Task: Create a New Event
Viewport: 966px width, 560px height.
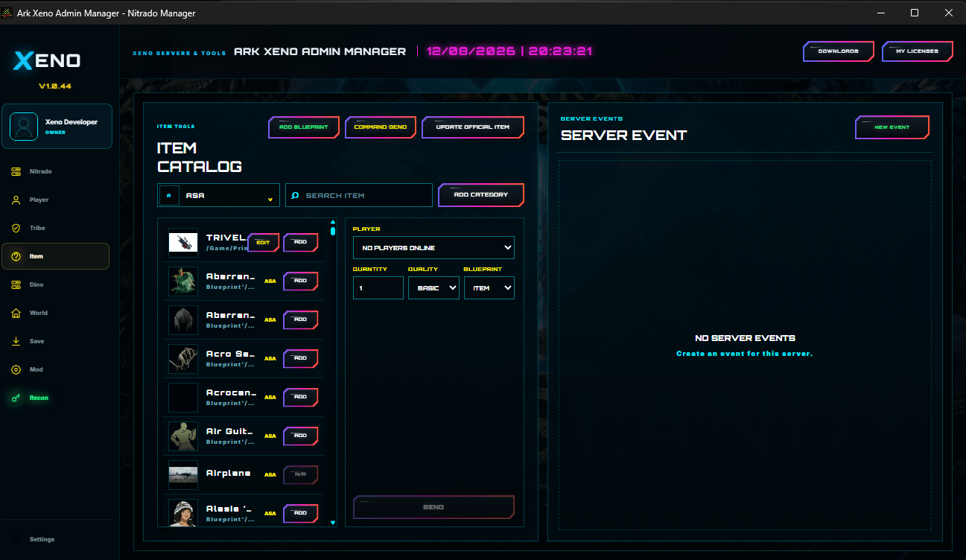Action: point(892,127)
